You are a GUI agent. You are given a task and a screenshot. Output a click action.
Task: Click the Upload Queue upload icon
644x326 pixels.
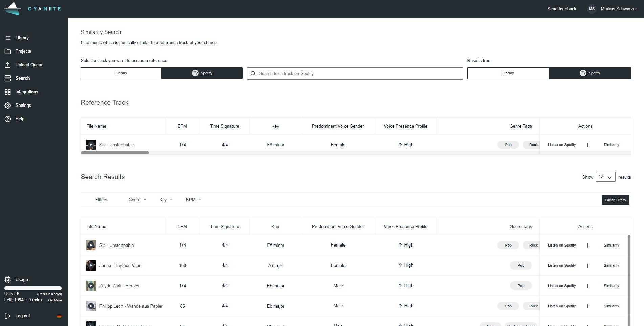point(8,65)
